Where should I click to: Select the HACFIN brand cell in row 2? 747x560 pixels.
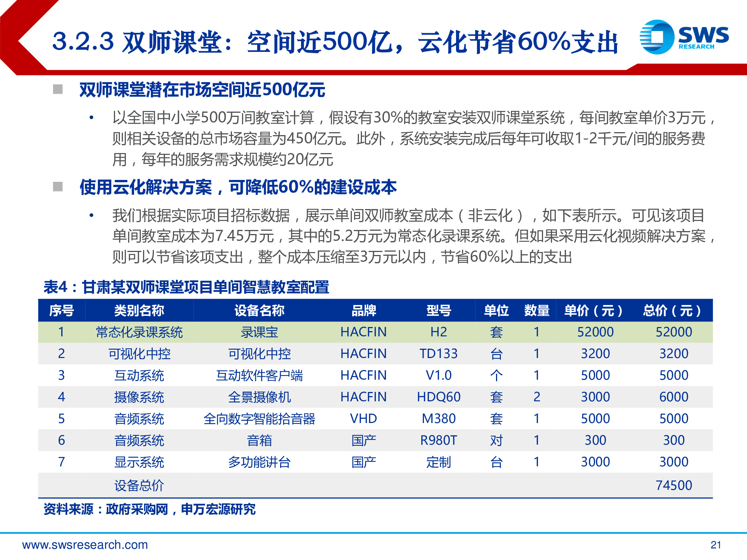point(364,353)
